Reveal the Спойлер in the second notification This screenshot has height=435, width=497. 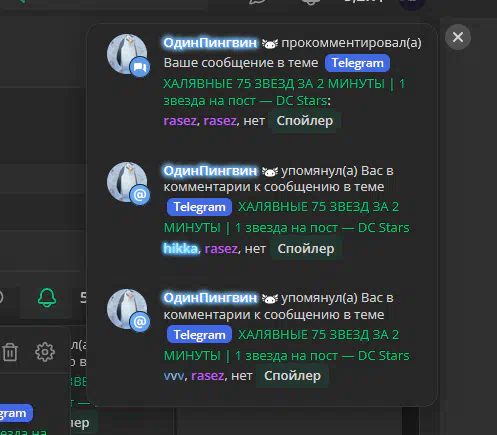coord(306,249)
